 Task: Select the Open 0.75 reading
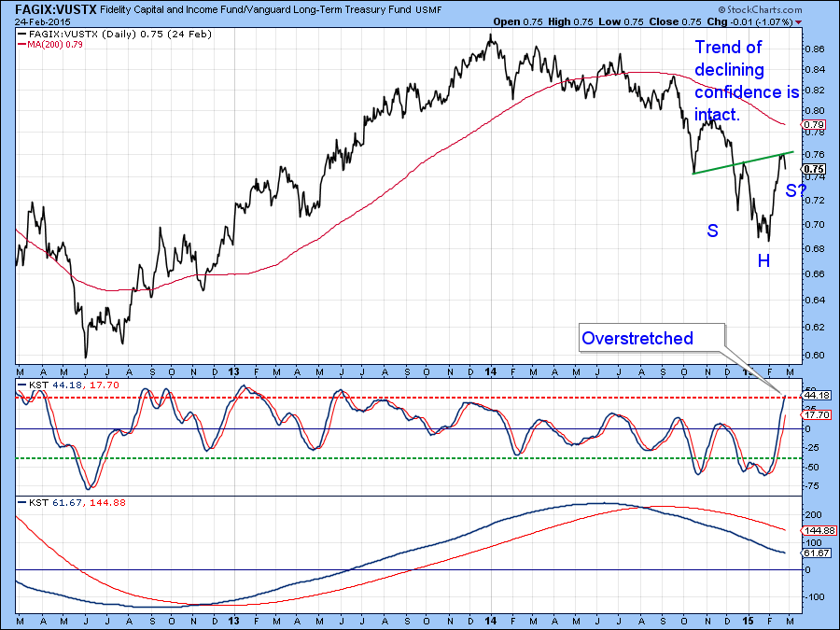518,22
